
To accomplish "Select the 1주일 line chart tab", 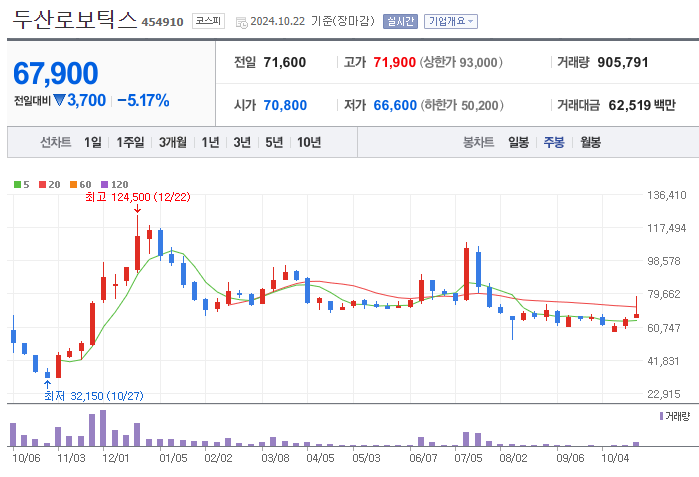I will [x=130, y=142].
